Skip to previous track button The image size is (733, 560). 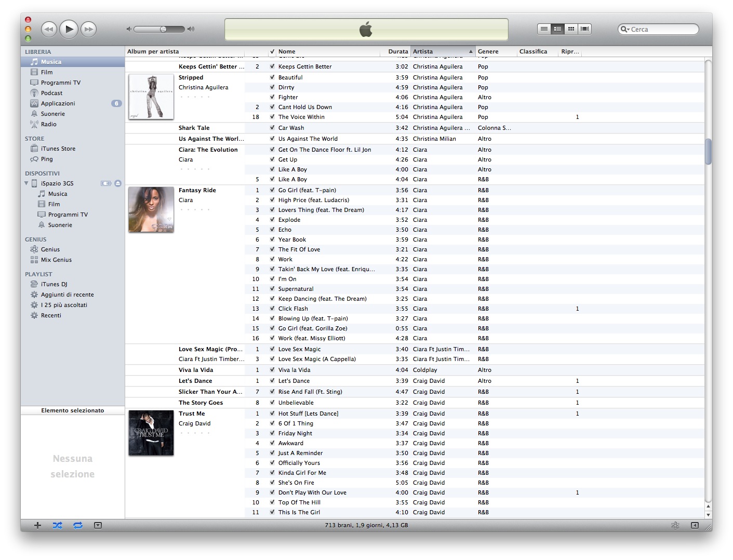click(x=49, y=29)
